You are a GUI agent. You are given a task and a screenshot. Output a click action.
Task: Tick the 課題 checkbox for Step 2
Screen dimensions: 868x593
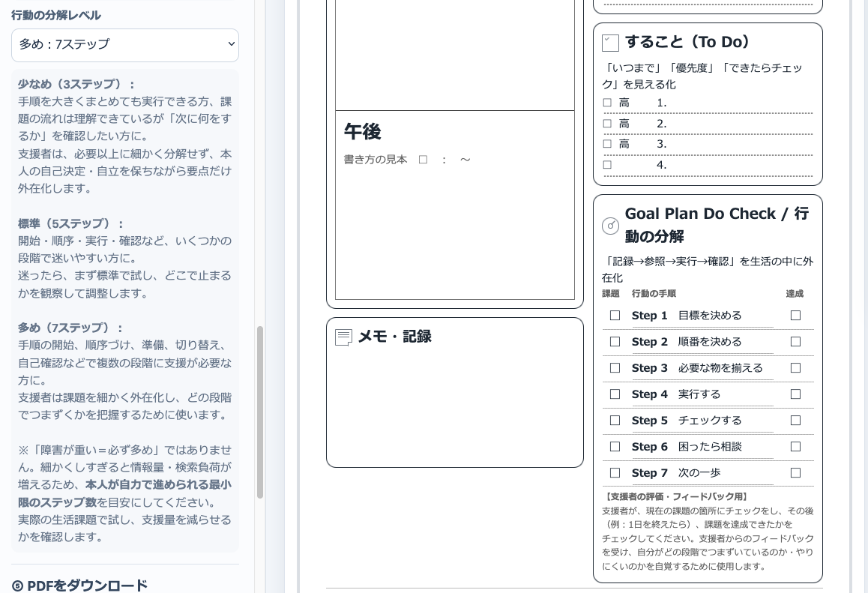click(x=615, y=342)
